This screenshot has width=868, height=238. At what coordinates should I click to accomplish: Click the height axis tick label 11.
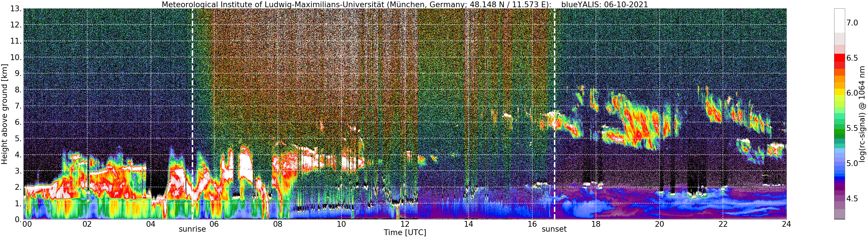click(x=16, y=41)
